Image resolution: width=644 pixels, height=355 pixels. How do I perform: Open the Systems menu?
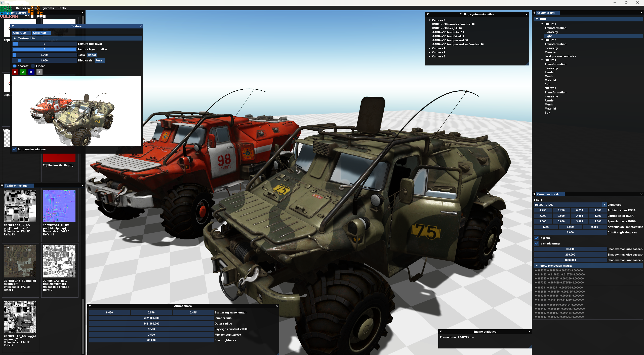click(x=48, y=8)
